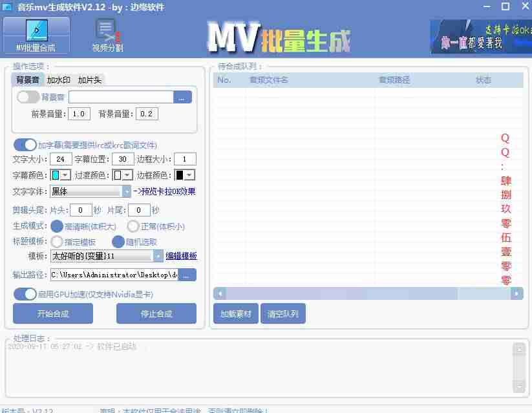Switch to the 加片头 tab
Screen dimensions: 532x413
point(89,79)
